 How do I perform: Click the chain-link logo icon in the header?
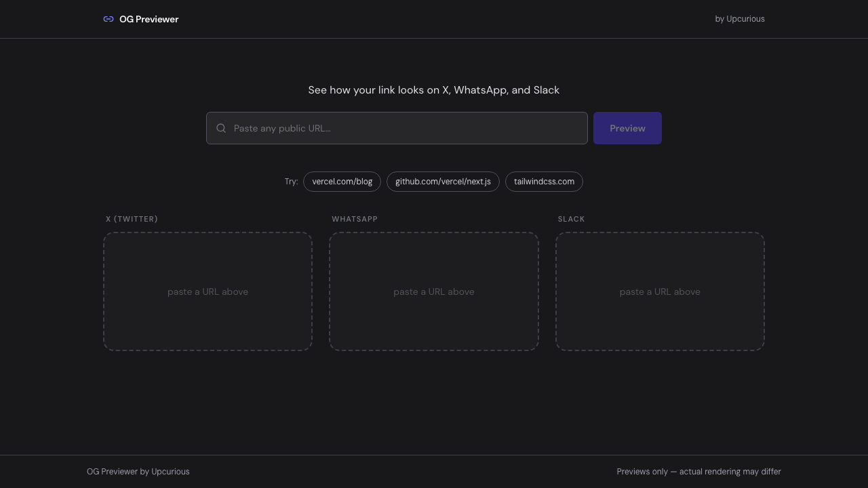(x=108, y=19)
